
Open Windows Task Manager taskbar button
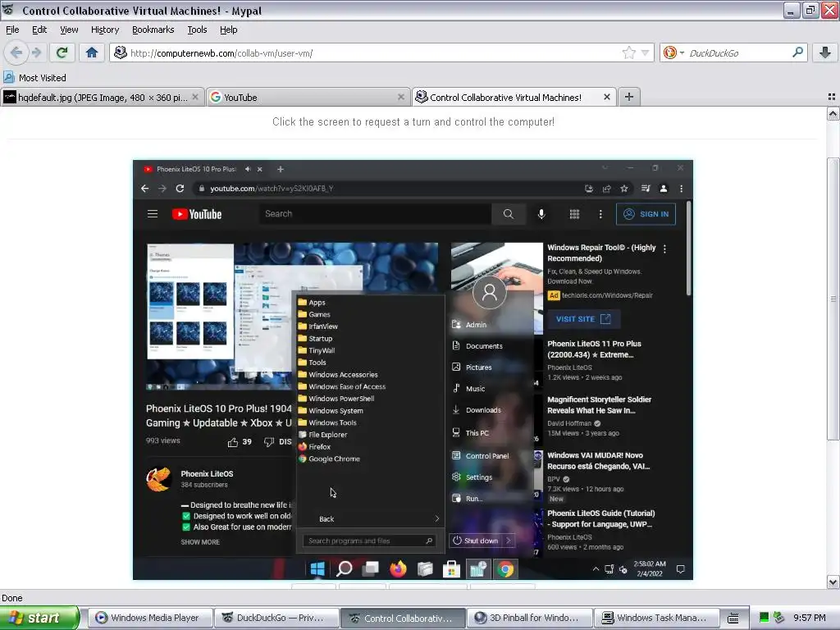click(655, 619)
